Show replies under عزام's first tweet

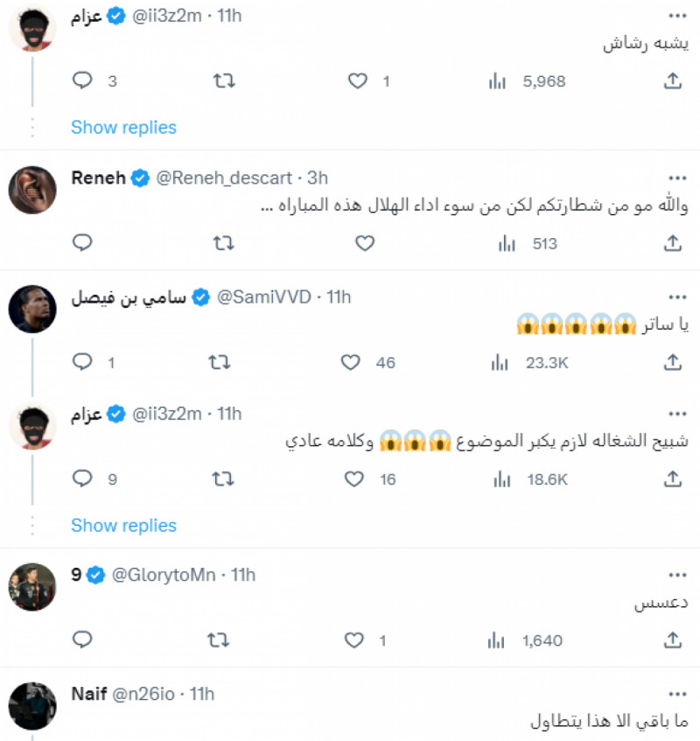click(123, 128)
